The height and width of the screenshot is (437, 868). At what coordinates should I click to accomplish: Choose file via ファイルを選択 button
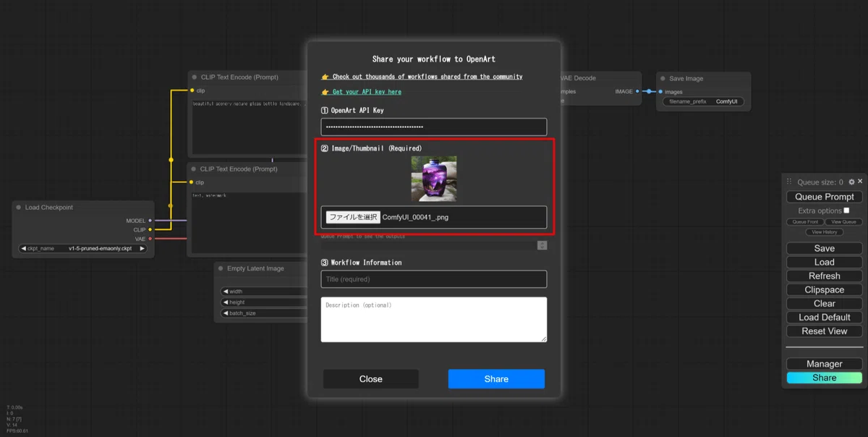352,217
